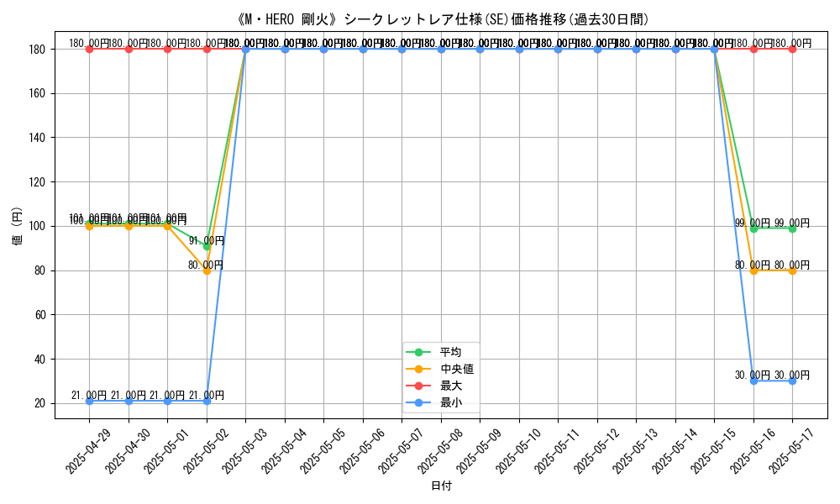Click the blue data point on 2025-05-15
Image resolution: width=840 pixels, height=504 pixels.
(x=714, y=50)
